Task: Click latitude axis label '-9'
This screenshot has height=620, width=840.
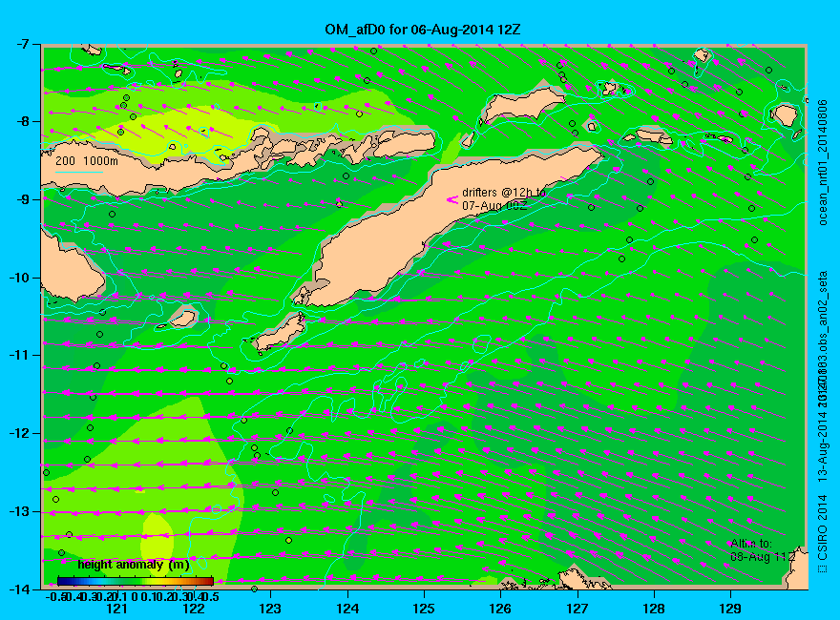Action: (21, 199)
